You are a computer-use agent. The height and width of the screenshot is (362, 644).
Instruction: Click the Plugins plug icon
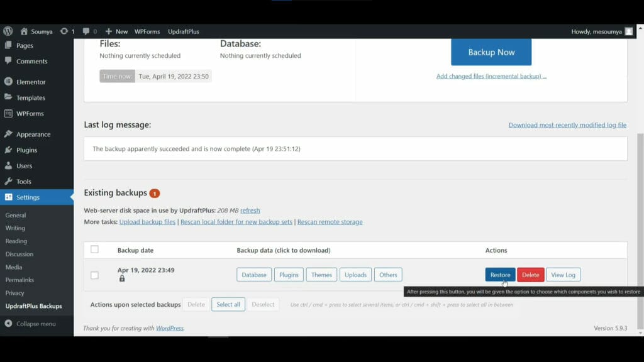pos(8,150)
